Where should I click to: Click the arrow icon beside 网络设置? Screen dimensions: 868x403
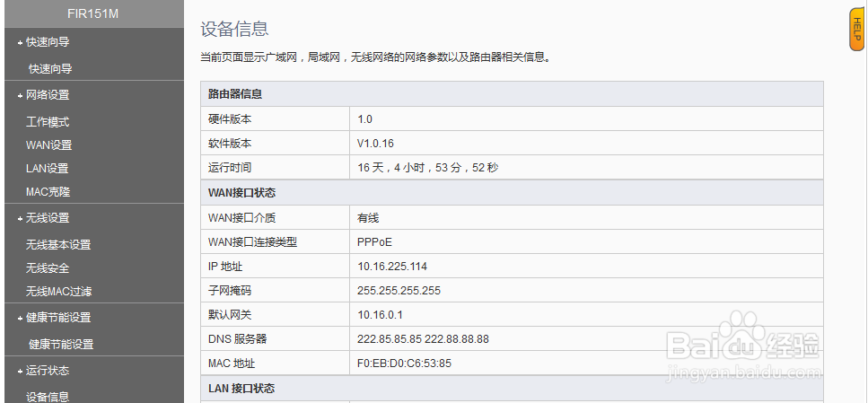pyautogui.click(x=20, y=95)
